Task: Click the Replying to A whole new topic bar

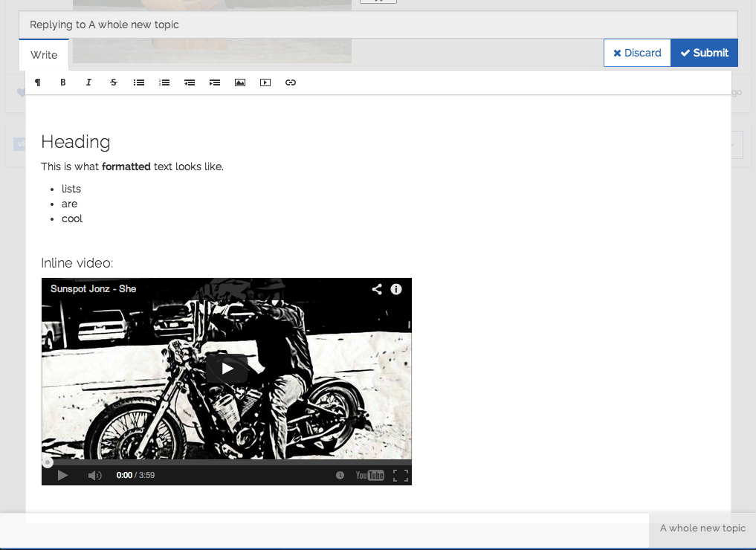Action: click(x=378, y=25)
